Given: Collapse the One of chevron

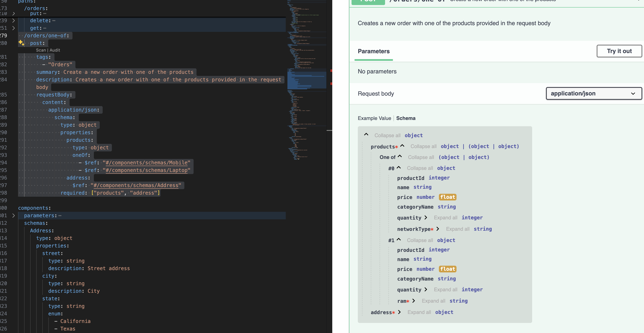Looking at the screenshot, I should click(x=400, y=156).
